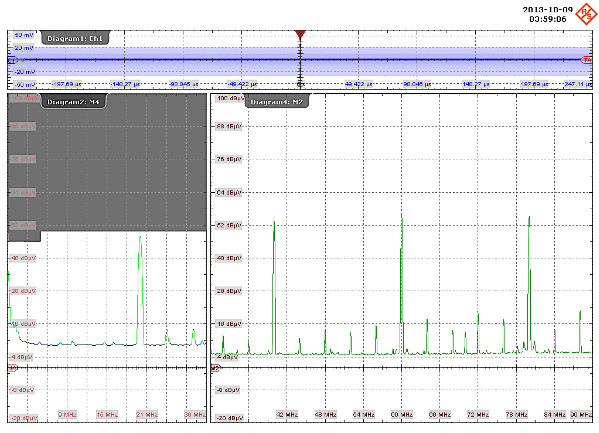This screenshot has height=433, width=599.
Task: Click the 78 MHz axis label in Diagram4
Action: click(516, 414)
